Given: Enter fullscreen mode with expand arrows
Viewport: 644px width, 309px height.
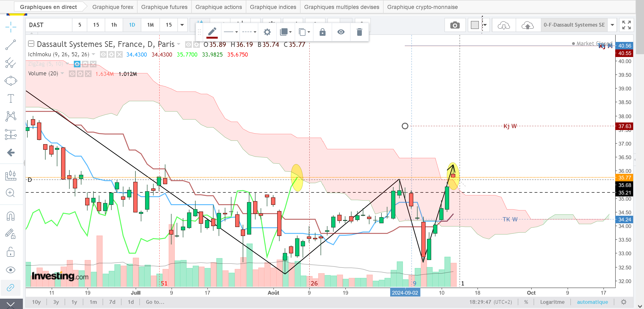Looking at the screenshot, I should tap(626, 25).
